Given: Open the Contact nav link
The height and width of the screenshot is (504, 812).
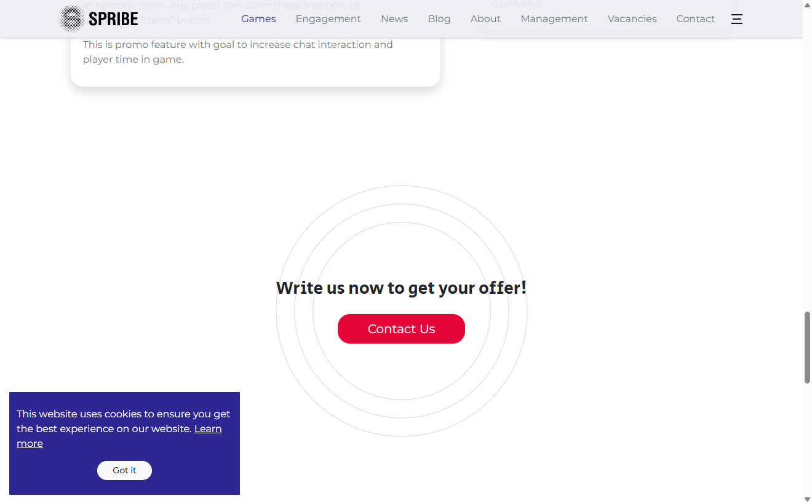Looking at the screenshot, I should (696, 19).
